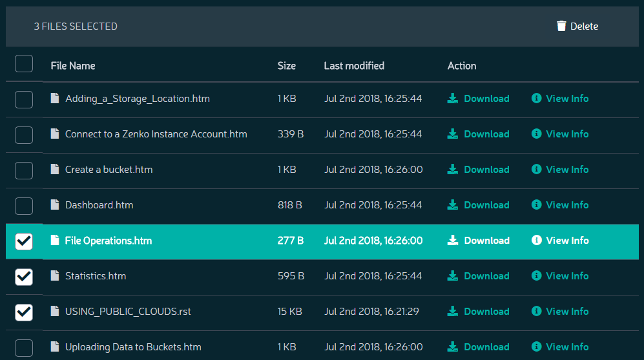This screenshot has height=360, width=644.
Task: Check the Dashboard.htm checkbox
Action: [24, 206]
